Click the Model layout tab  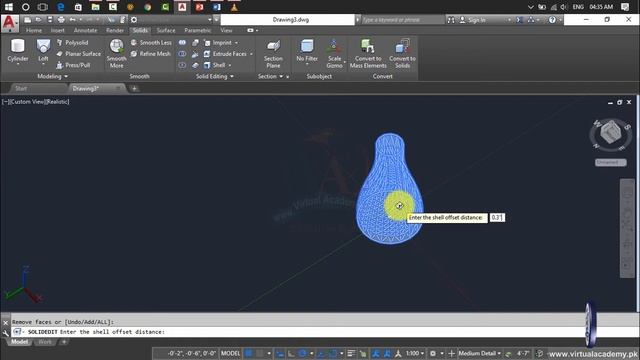[19, 342]
